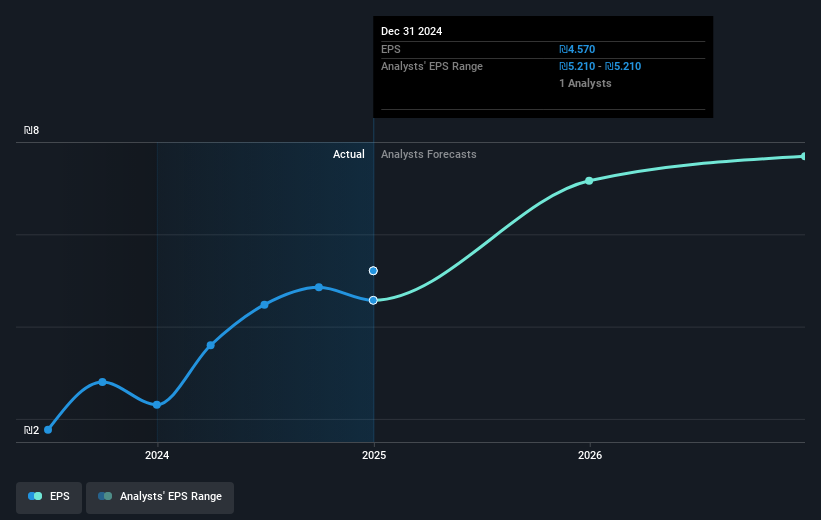Click the 2026 x-axis label
821x520 pixels.
(590, 455)
